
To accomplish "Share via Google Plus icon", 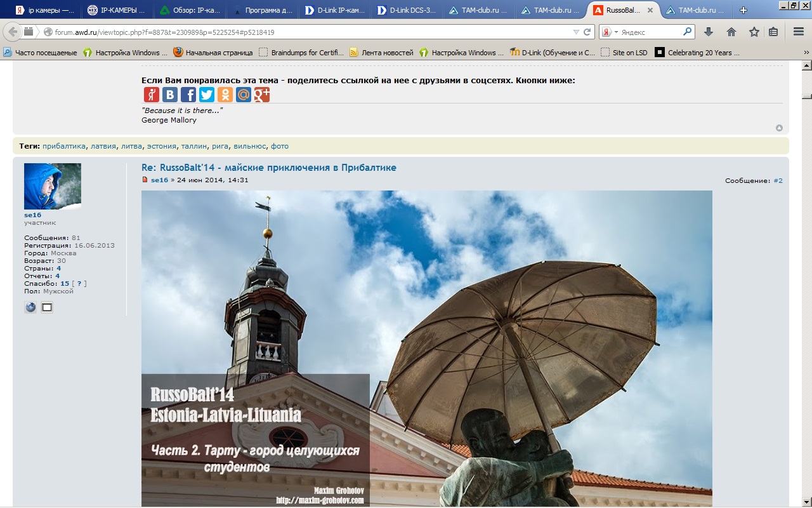I will [262, 95].
